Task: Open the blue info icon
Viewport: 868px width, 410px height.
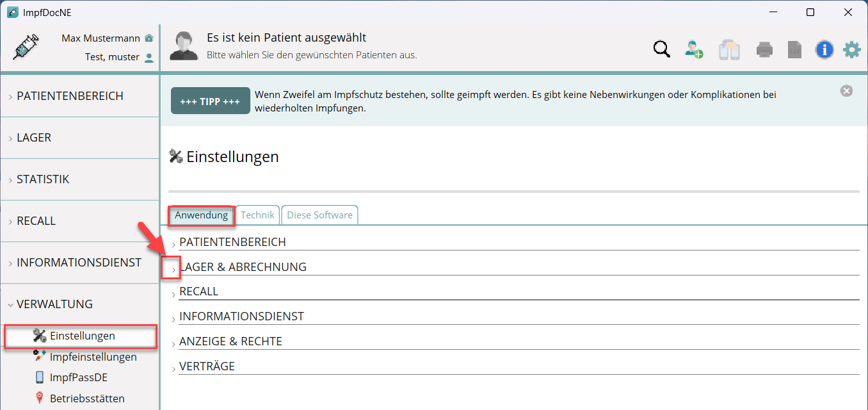Action: [x=824, y=49]
